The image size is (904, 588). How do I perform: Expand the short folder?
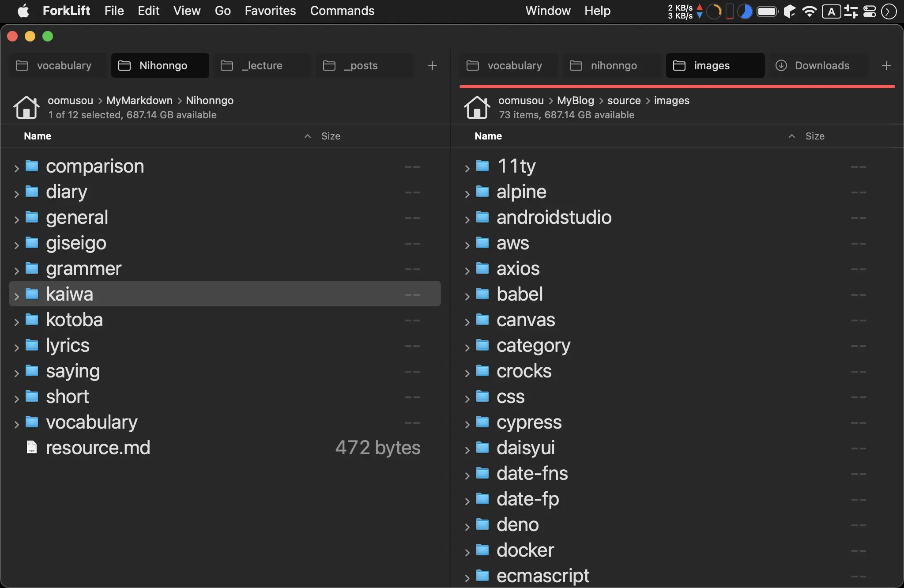tap(16, 398)
